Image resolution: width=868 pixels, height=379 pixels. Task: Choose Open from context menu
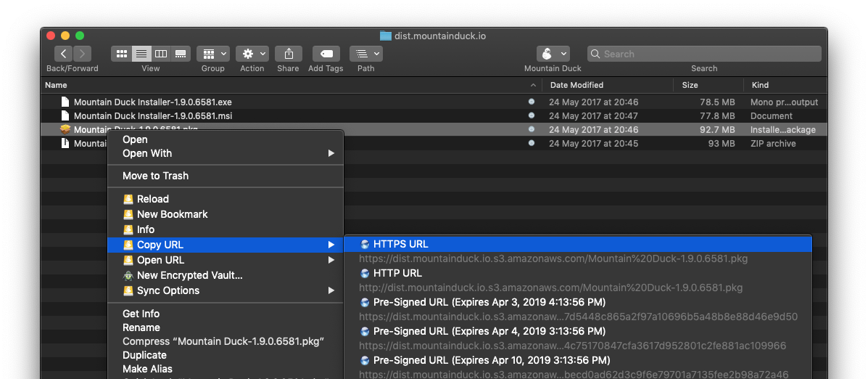tap(226, 139)
